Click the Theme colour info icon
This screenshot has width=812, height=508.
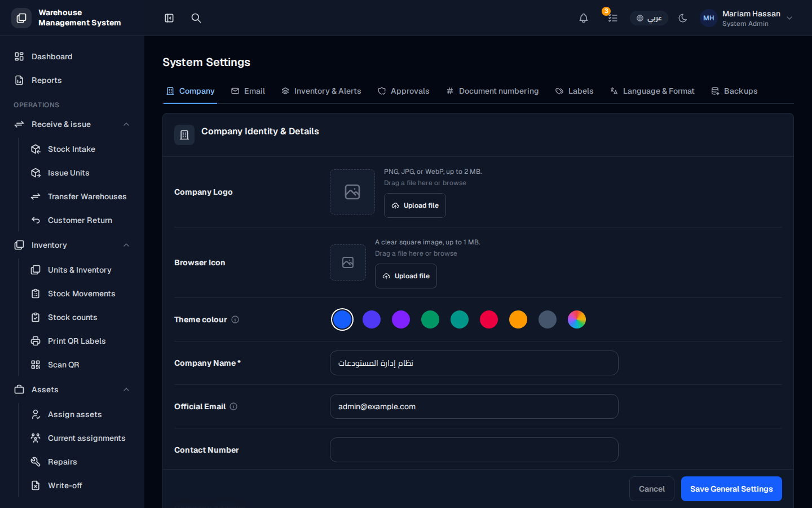click(235, 319)
